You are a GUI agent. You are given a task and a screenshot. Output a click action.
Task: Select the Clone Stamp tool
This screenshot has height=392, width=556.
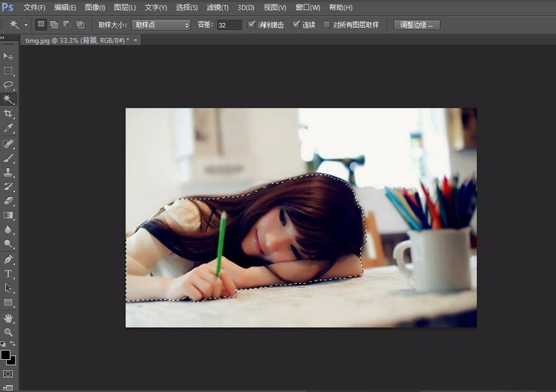click(8, 172)
